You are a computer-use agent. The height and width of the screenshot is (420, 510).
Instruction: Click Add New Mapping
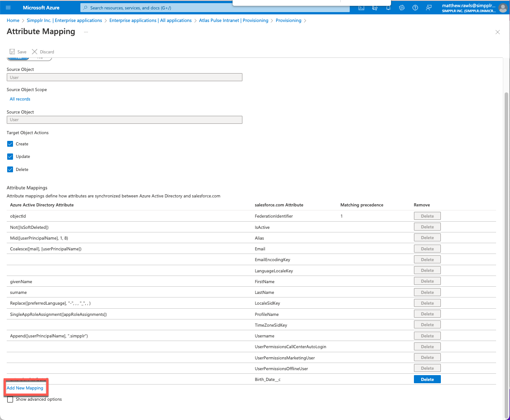pos(25,388)
